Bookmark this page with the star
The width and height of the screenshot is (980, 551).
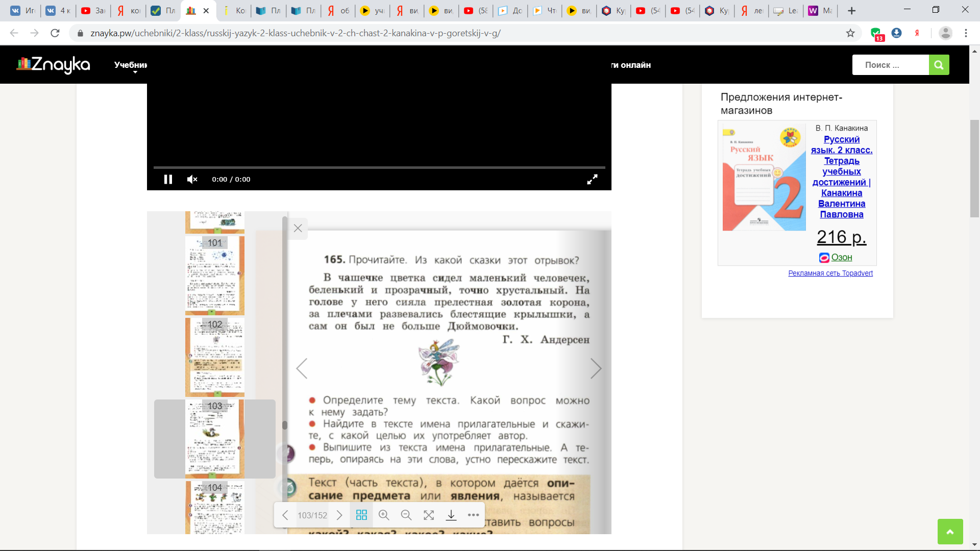pos(850,33)
